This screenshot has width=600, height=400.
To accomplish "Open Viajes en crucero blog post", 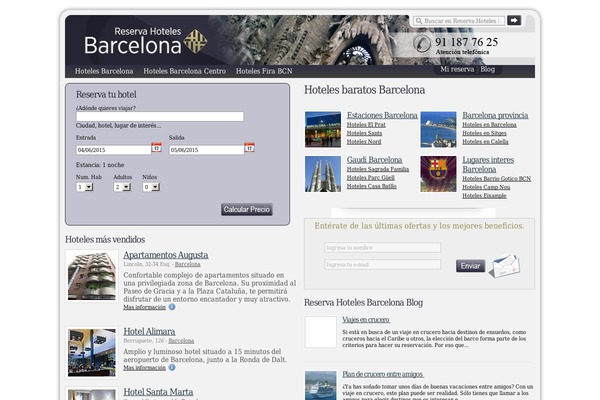I will 366,320.
